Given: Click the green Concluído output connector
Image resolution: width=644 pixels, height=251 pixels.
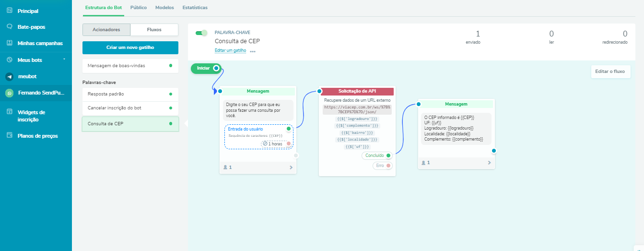Looking at the screenshot, I should pyautogui.click(x=388, y=155).
